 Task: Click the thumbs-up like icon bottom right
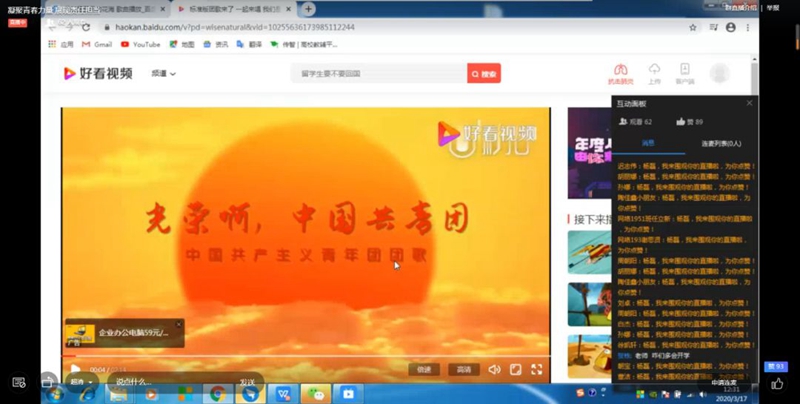[x=776, y=383]
